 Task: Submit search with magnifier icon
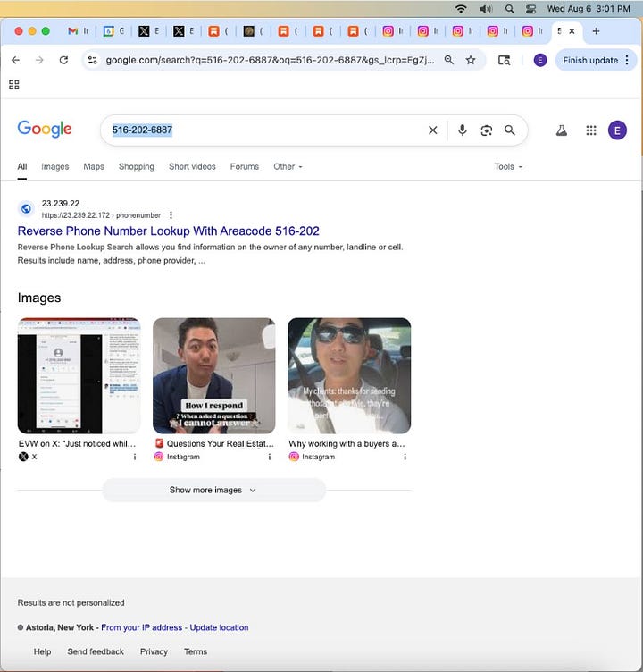tap(510, 130)
